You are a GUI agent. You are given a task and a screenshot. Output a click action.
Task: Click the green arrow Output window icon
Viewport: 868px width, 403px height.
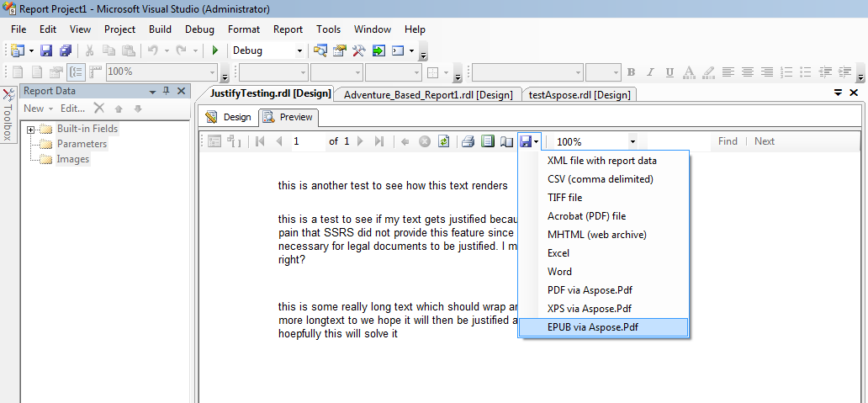point(378,50)
